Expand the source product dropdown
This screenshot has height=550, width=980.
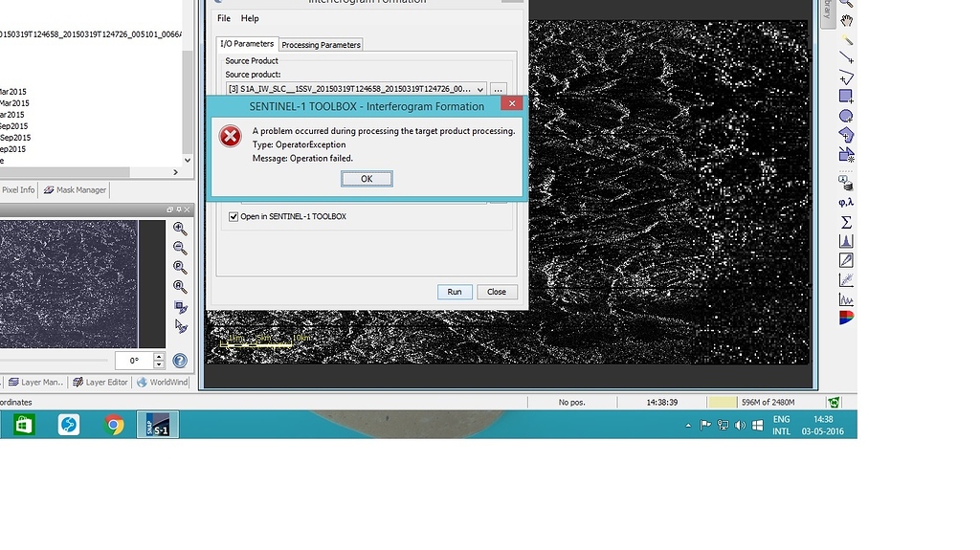click(x=480, y=89)
